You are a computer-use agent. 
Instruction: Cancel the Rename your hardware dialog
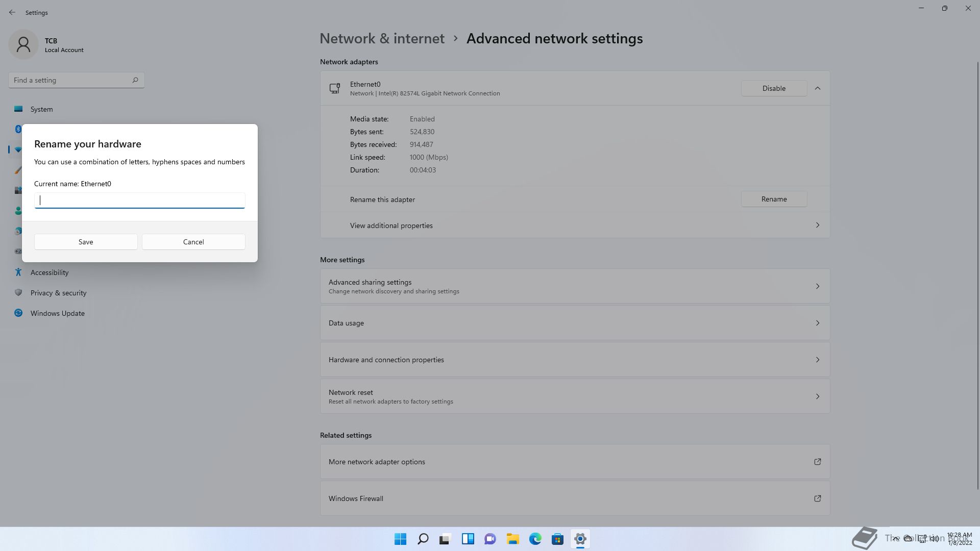click(193, 242)
